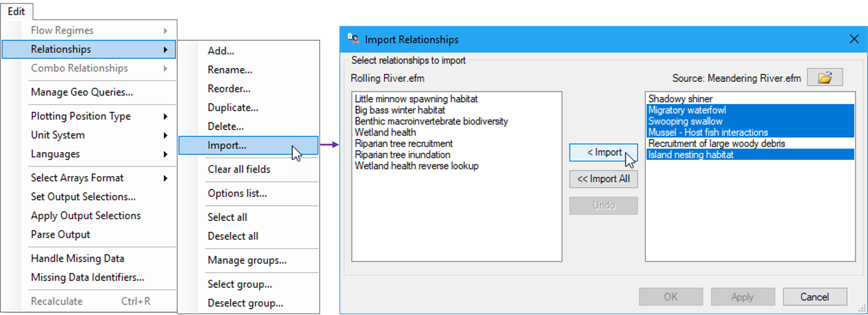Expand the Select Arrays Format submenu
Screen dimensions: 868x315
point(77,177)
